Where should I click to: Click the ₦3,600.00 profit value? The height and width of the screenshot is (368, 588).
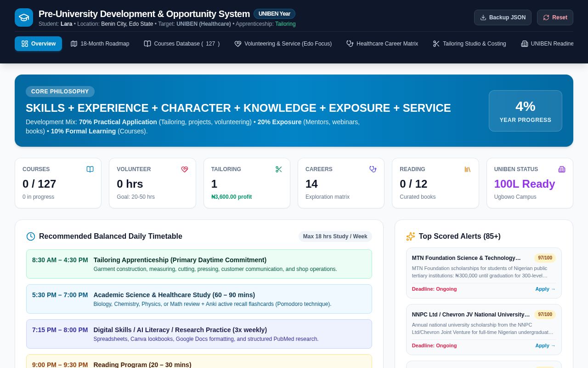coord(232,197)
